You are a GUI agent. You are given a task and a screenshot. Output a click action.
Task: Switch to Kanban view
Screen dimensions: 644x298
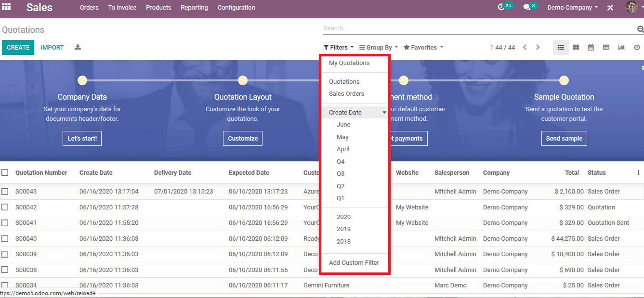pyautogui.click(x=576, y=47)
